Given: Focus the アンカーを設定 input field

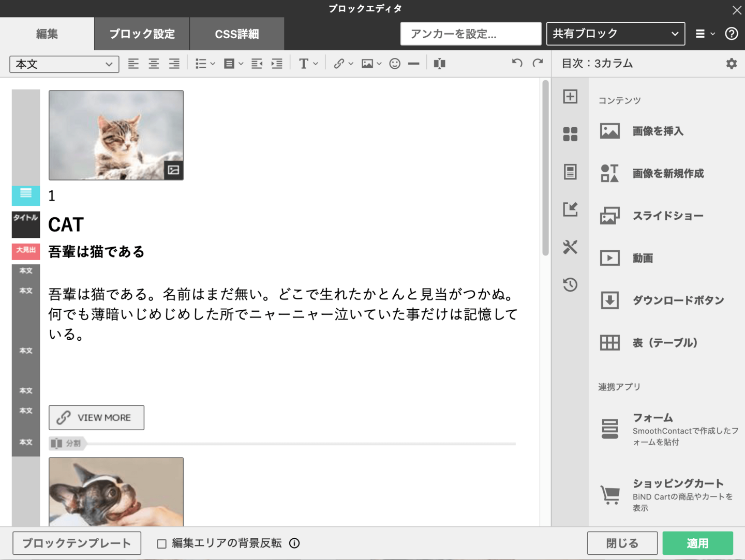Looking at the screenshot, I should (471, 34).
